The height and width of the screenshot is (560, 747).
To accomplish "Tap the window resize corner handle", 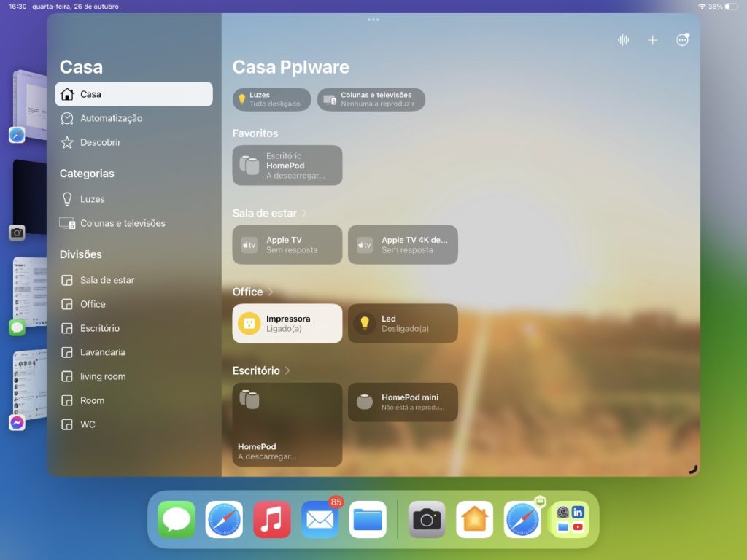I will tap(693, 470).
